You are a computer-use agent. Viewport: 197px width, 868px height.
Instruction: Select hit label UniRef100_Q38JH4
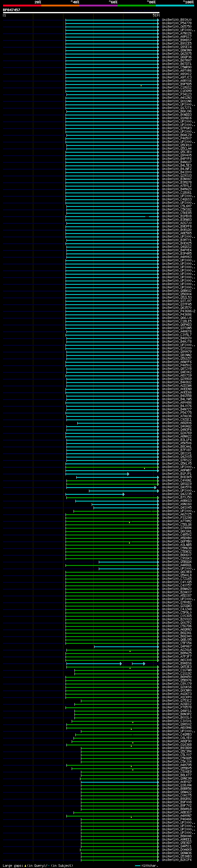pyautogui.click(x=176, y=785)
